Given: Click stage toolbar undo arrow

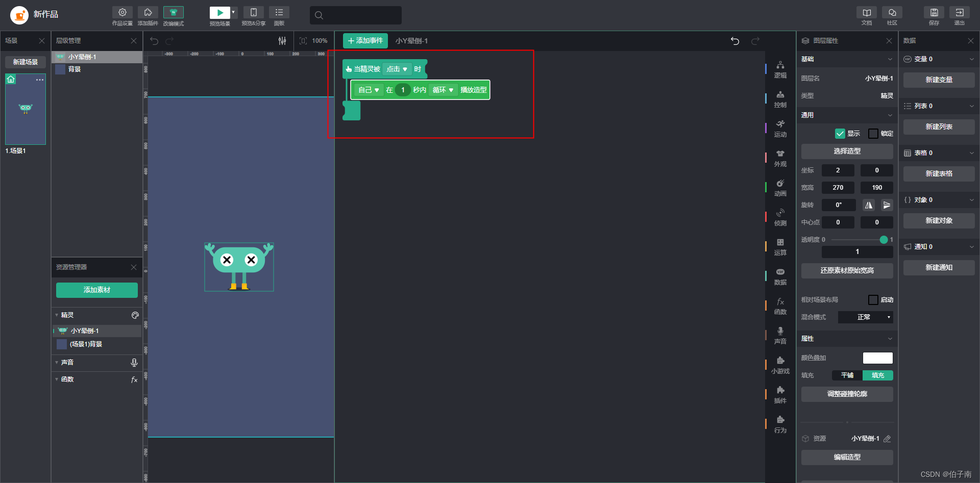Looking at the screenshot, I should click(x=155, y=41).
